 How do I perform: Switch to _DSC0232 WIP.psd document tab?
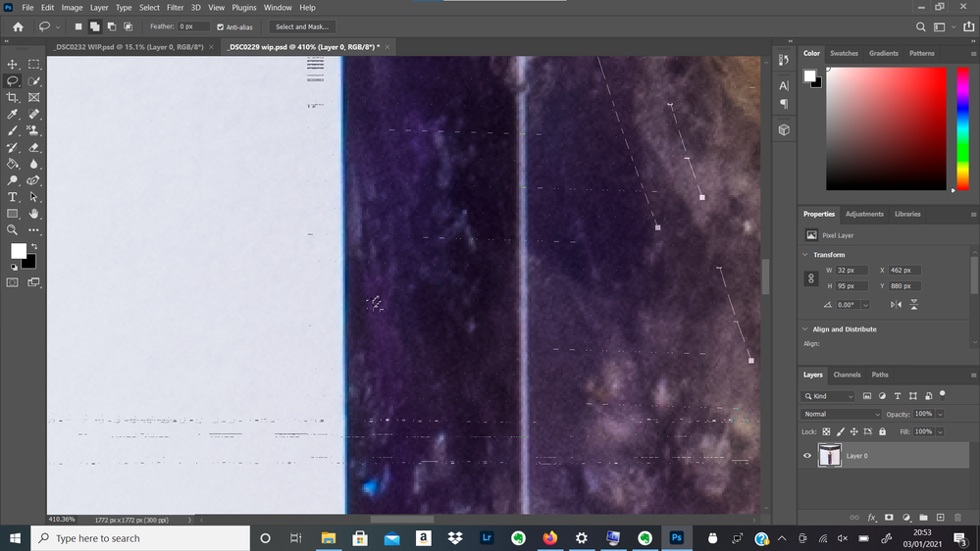[x=129, y=47]
